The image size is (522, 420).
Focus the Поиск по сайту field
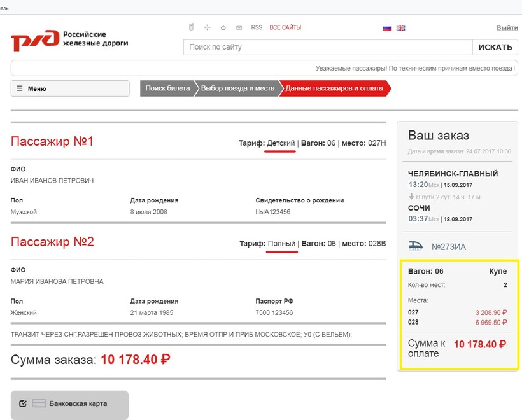click(327, 47)
